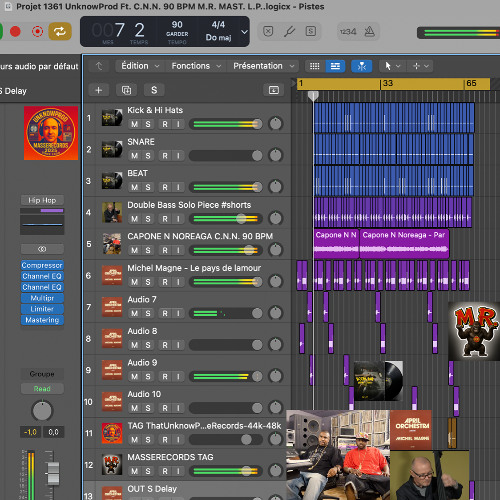The image size is (500, 500).
Task: Click the CAPONE N NOREAGA track icon
Action: 112,244
